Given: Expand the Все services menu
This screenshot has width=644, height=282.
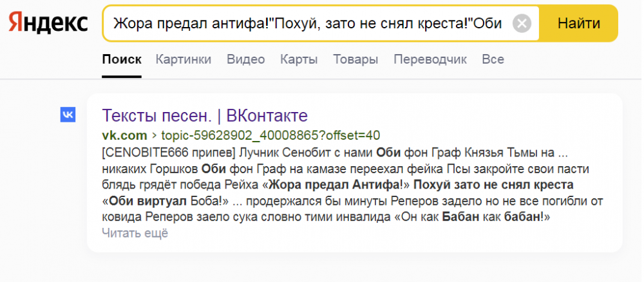Looking at the screenshot, I should coord(493,59).
